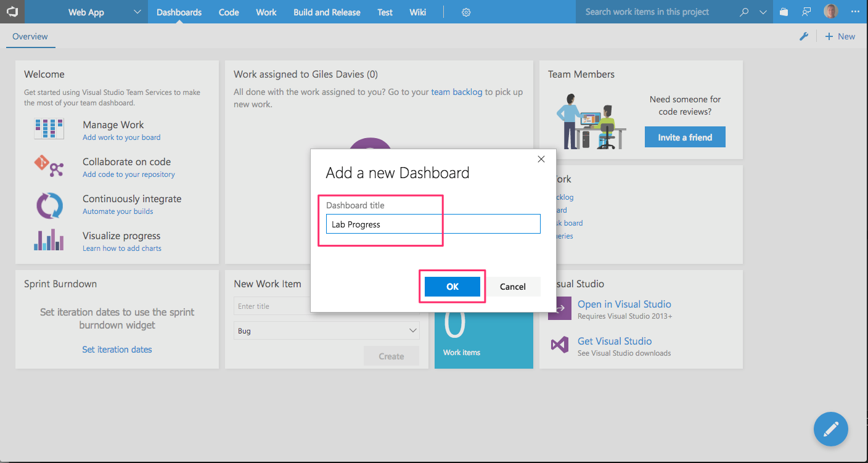Open Add work to your board link
Image resolution: width=868 pixels, height=463 pixels.
tap(121, 137)
